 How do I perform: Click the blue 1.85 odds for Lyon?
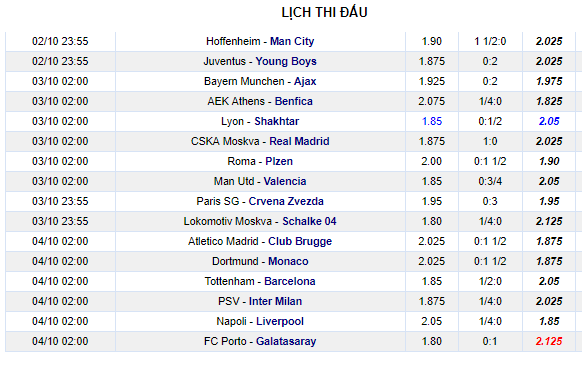[432, 121]
